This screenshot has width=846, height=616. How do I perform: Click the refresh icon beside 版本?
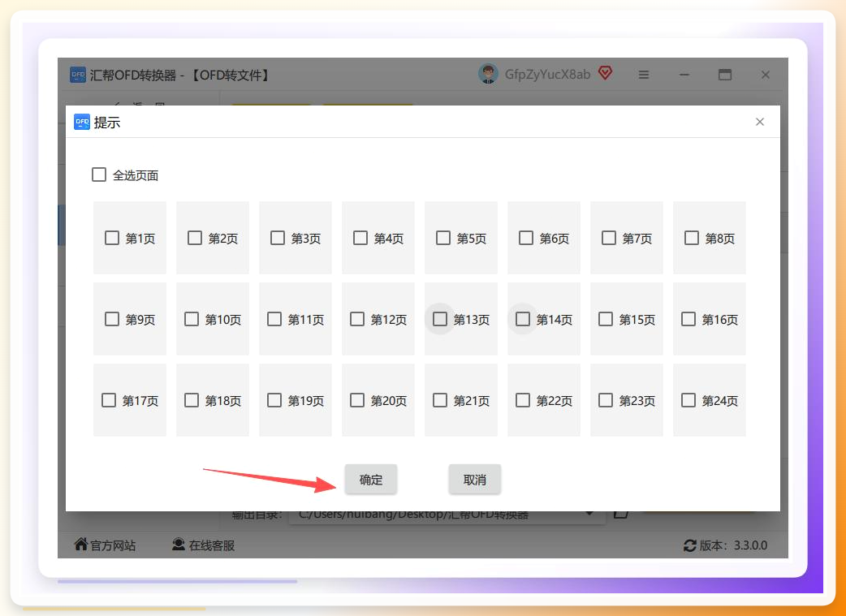click(x=690, y=545)
